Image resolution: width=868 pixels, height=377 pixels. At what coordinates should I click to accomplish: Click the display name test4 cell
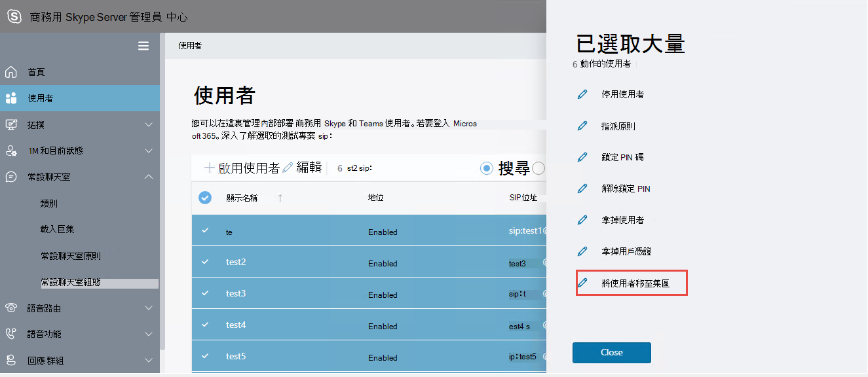pyautogui.click(x=236, y=325)
